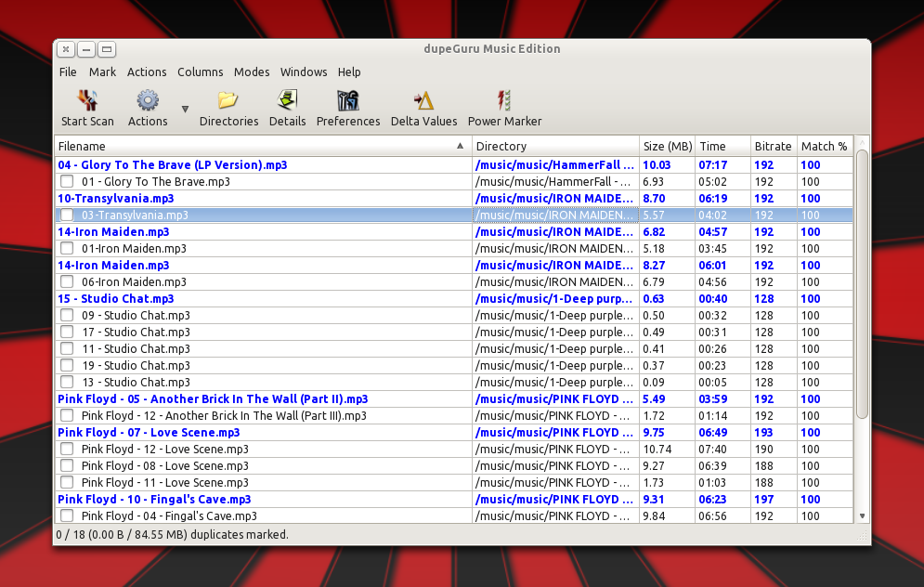Expand the Actions dropdown arrow

click(185, 109)
